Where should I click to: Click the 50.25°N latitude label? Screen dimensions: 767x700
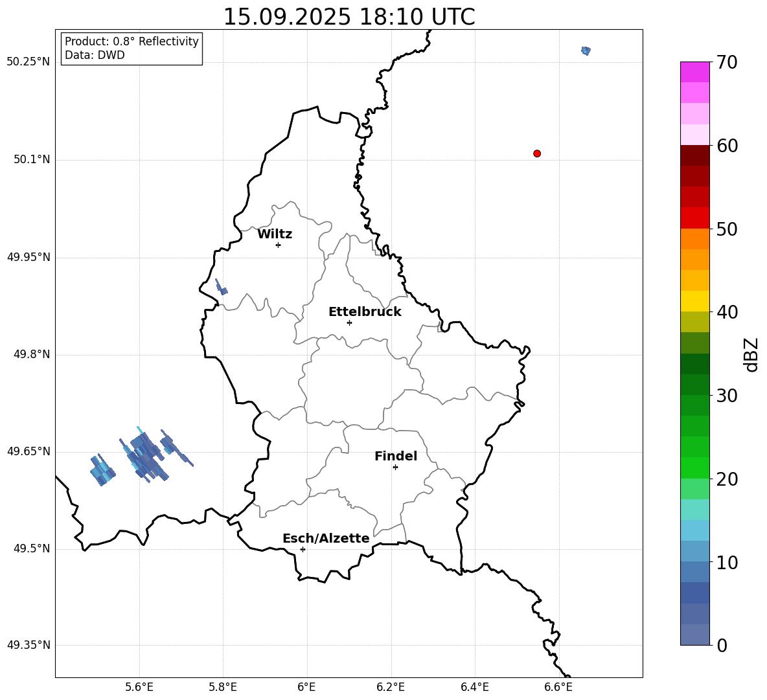coord(29,62)
